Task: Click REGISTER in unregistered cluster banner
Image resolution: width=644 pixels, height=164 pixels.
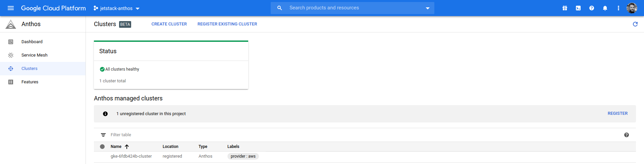Action: [x=618, y=113]
